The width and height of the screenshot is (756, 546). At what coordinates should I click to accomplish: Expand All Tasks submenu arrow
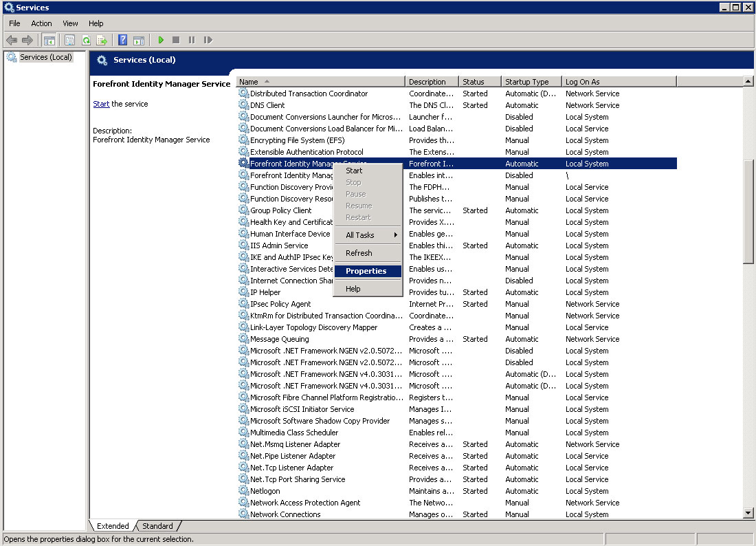395,235
